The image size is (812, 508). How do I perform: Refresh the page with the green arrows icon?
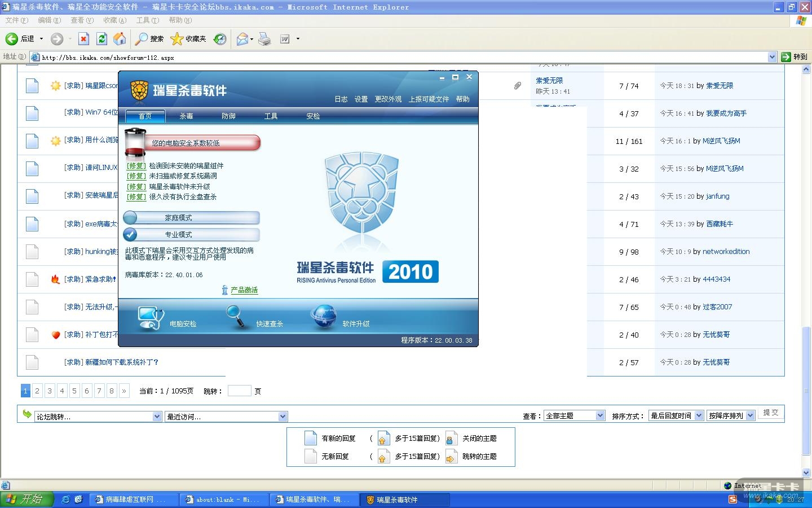[x=101, y=39]
